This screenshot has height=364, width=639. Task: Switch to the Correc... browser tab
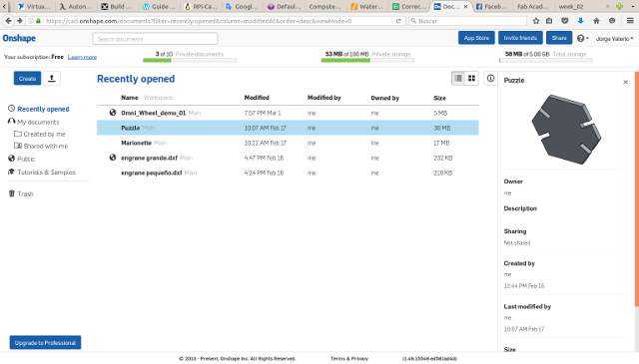pyautogui.click(x=409, y=7)
